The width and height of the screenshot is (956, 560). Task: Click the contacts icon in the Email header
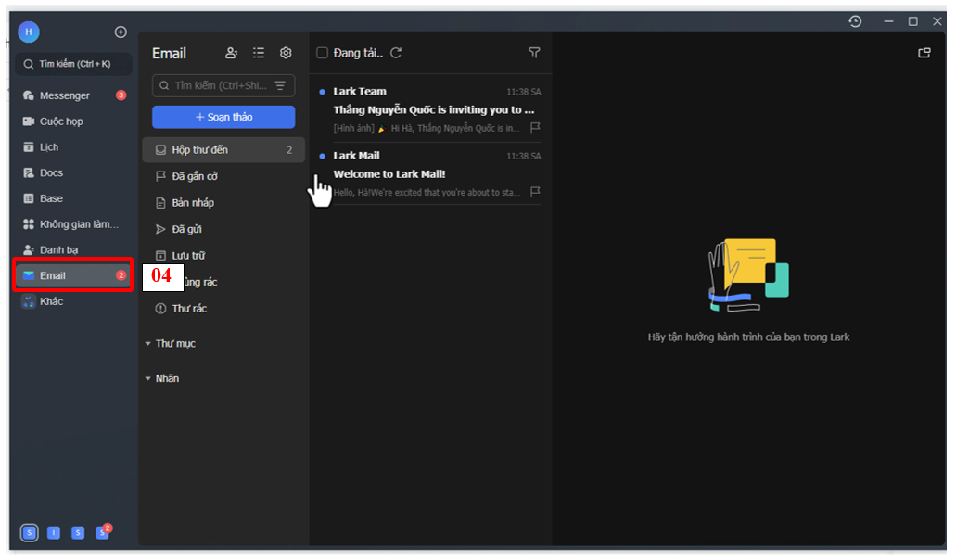coord(231,53)
